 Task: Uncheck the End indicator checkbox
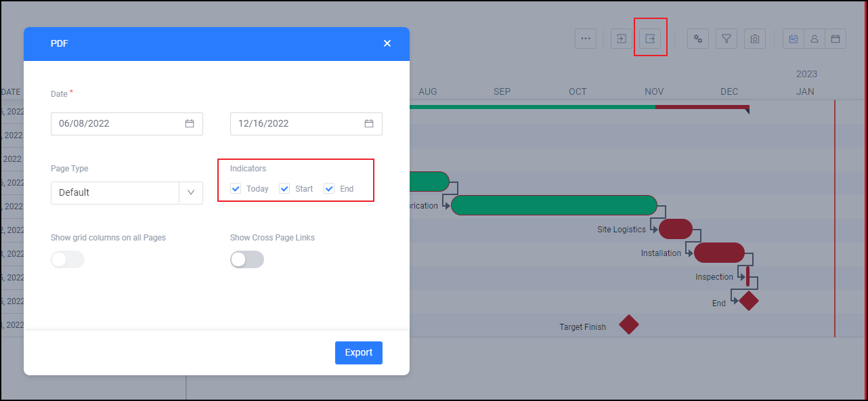coord(329,188)
